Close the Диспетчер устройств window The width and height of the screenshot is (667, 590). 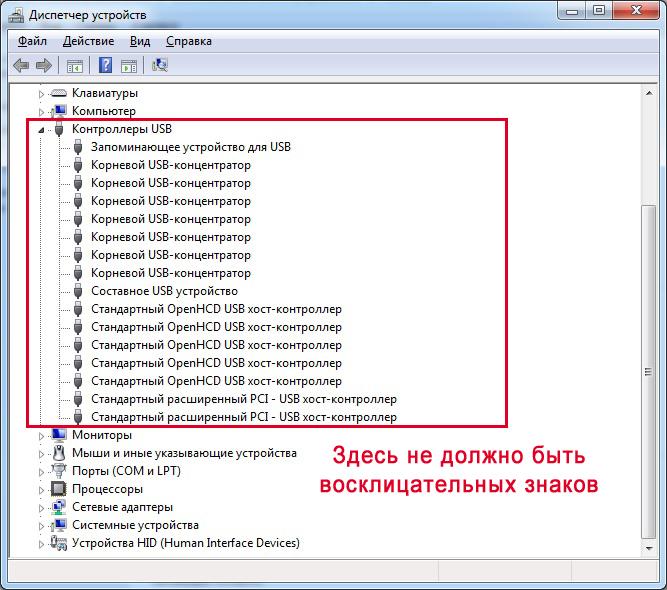[636, 10]
